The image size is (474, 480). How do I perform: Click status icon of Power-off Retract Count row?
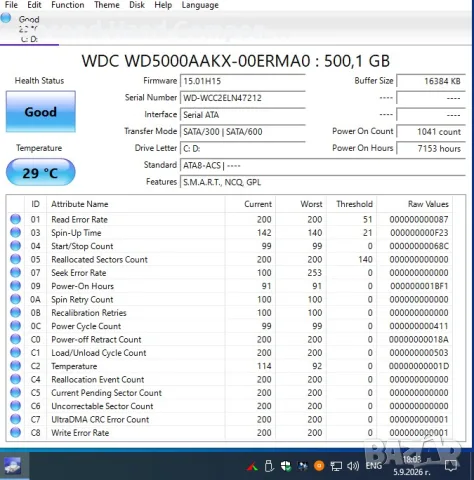(x=15, y=339)
